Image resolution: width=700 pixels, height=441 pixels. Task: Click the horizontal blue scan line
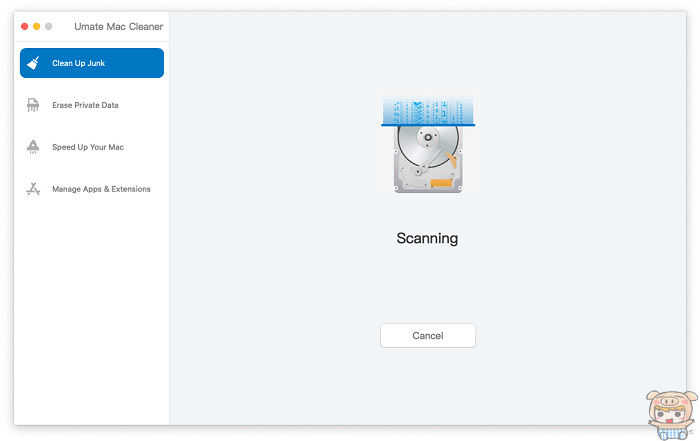(428, 125)
